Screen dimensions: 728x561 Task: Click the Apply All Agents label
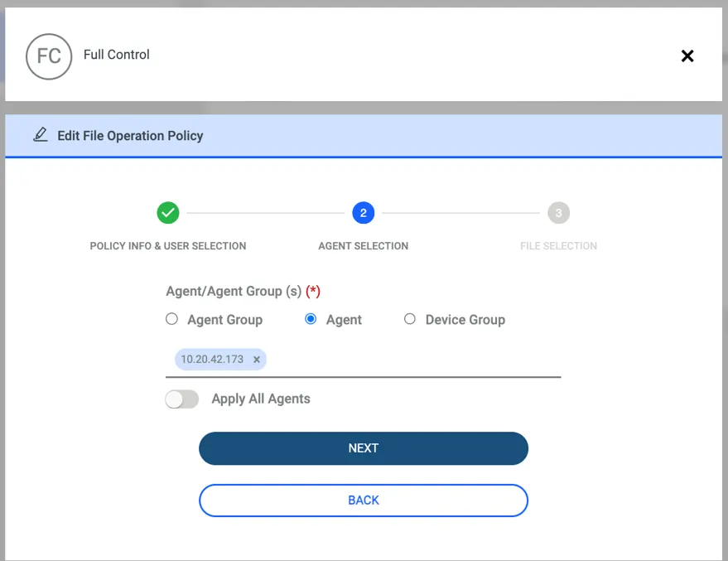261,399
